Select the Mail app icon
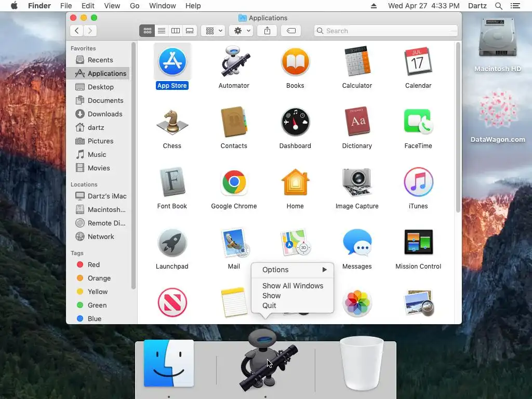 point(235,243)
